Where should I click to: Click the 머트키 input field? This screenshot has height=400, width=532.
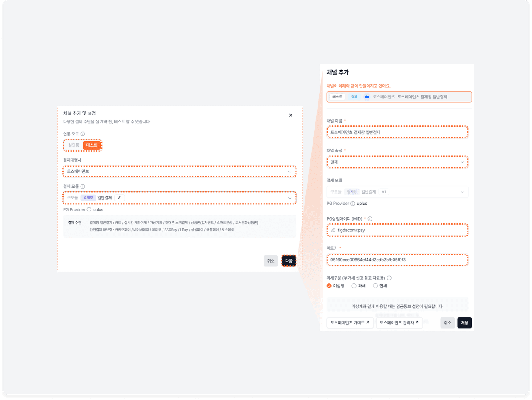(x=397, y=260)
